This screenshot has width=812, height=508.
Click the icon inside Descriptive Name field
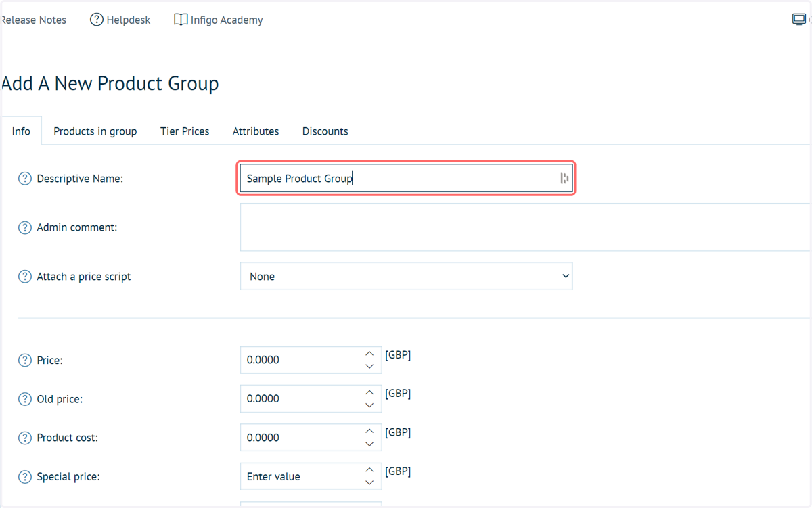[564, 179]
